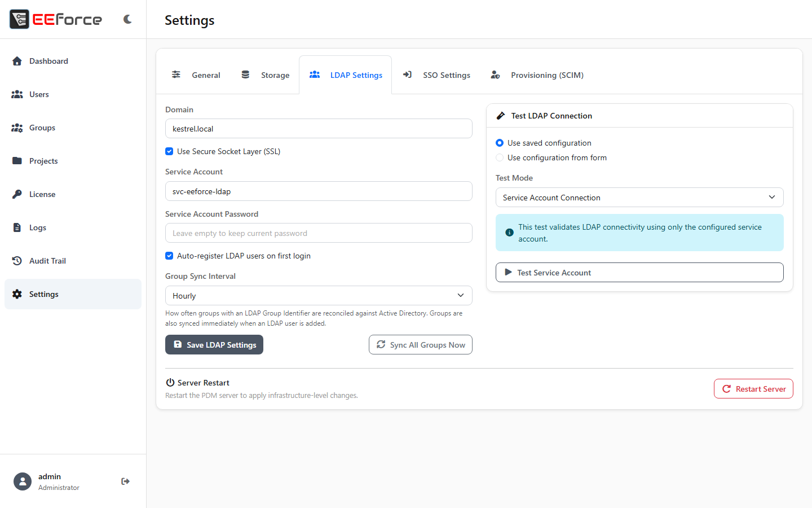The image size is (812, 508).
Task: Click the General tab sliders icon
Action: pos(176,75)
